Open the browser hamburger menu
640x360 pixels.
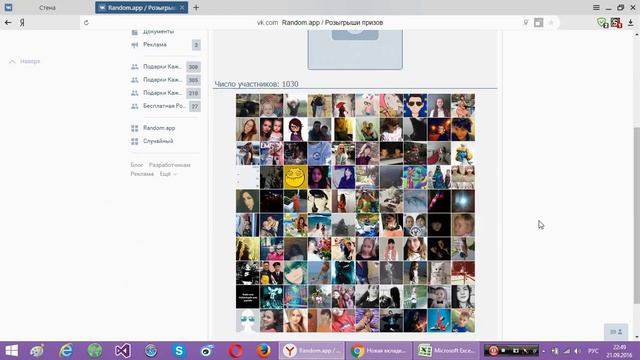point(596,7)
